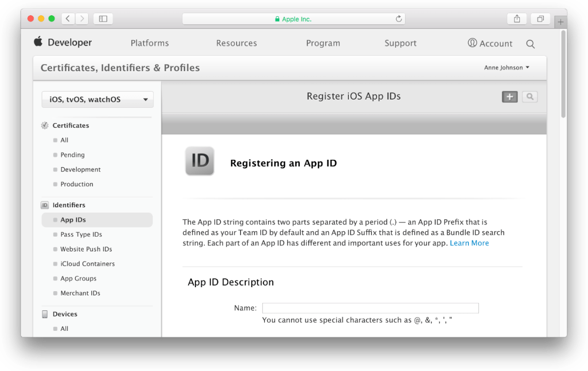Toggle the Safari sidebar button
The width and height of the screenshot is (588, 371).
point(103,19)
